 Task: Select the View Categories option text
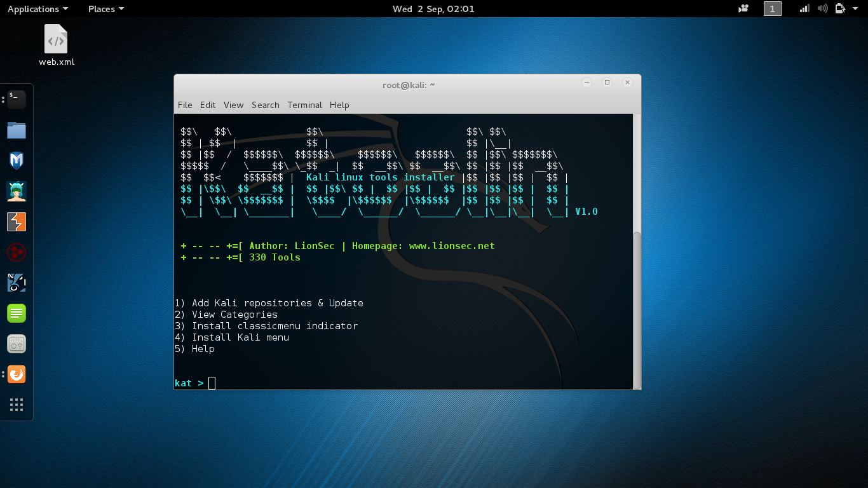click(x=230, y=315)
